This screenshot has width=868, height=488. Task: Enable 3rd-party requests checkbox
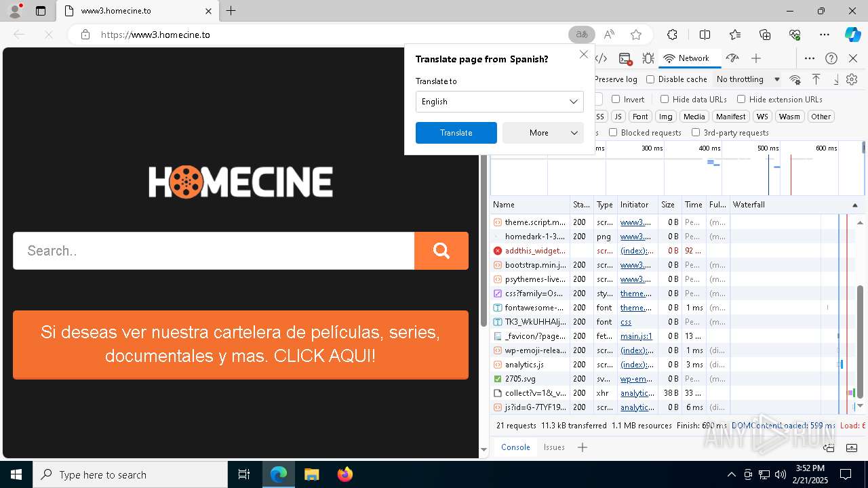pos(696,132)
